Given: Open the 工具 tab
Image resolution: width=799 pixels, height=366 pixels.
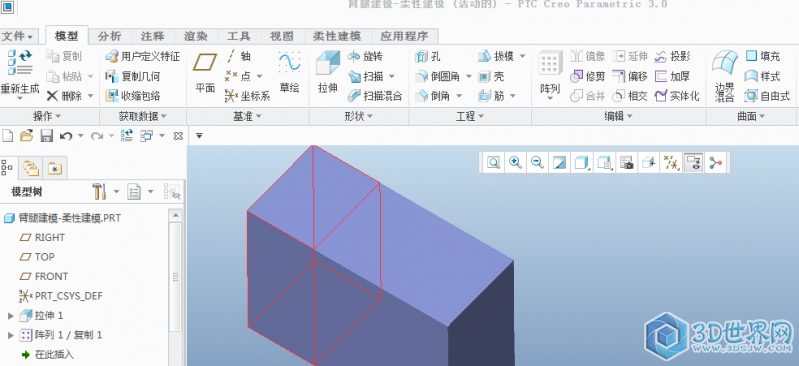Looking at the screenshot, I should click(x=238, y=36).
